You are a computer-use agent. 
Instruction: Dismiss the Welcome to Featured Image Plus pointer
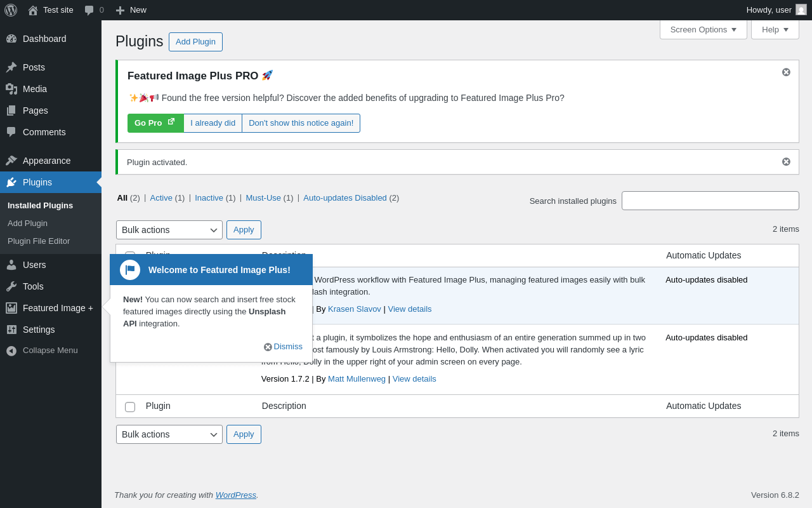click(283, 347)
